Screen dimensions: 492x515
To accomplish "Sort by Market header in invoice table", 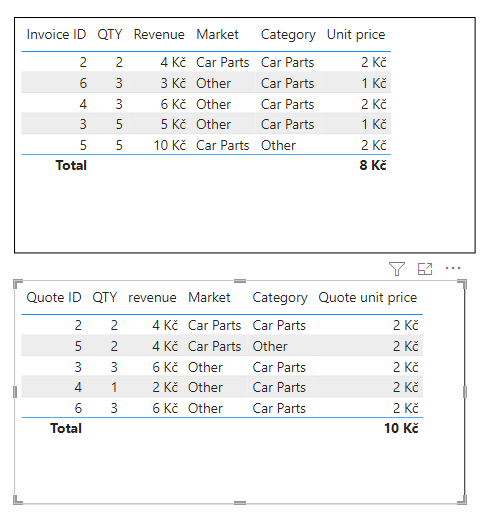I will [217, 34].
